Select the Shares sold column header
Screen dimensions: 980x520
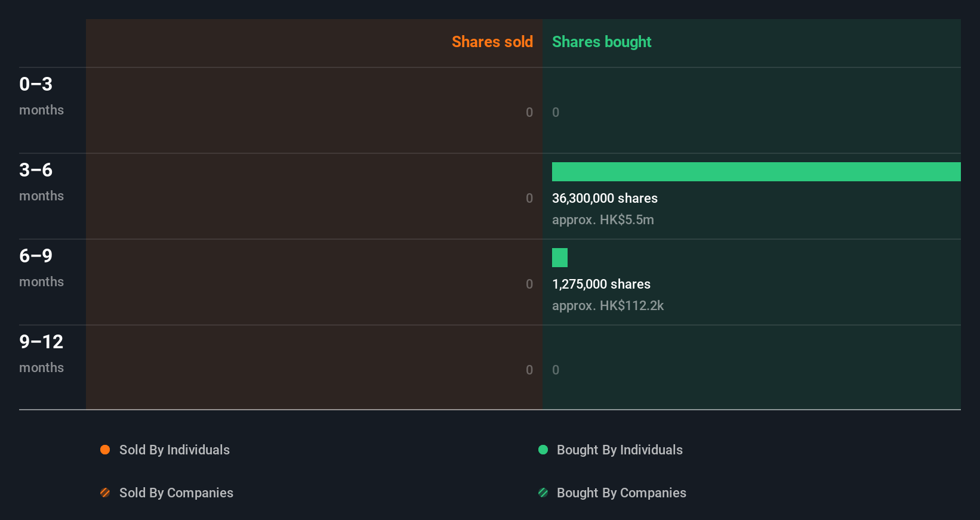492,42
